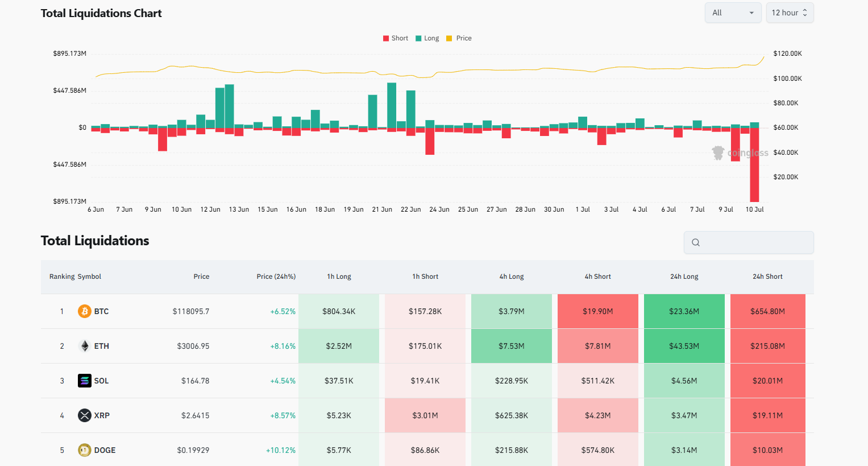868x466 pixels.
Task: Click BTC 4h Short value $19.90M
Action: pos(598,311)
